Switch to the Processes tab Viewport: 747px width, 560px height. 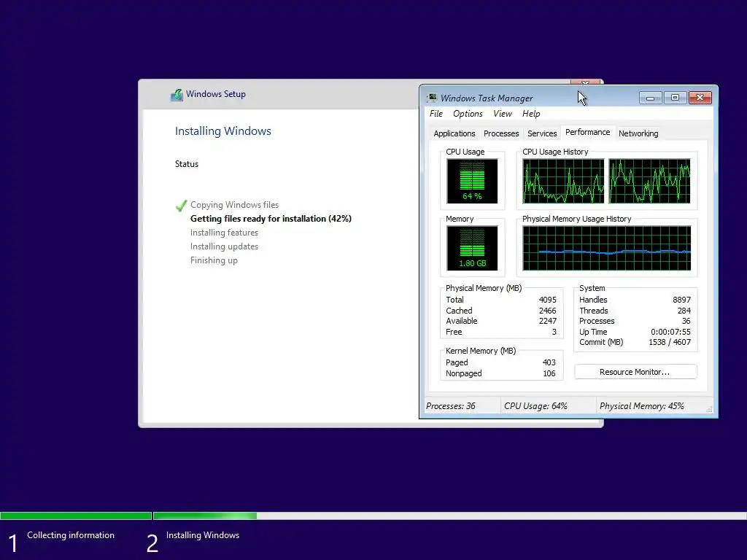click(x=501, y=133)
